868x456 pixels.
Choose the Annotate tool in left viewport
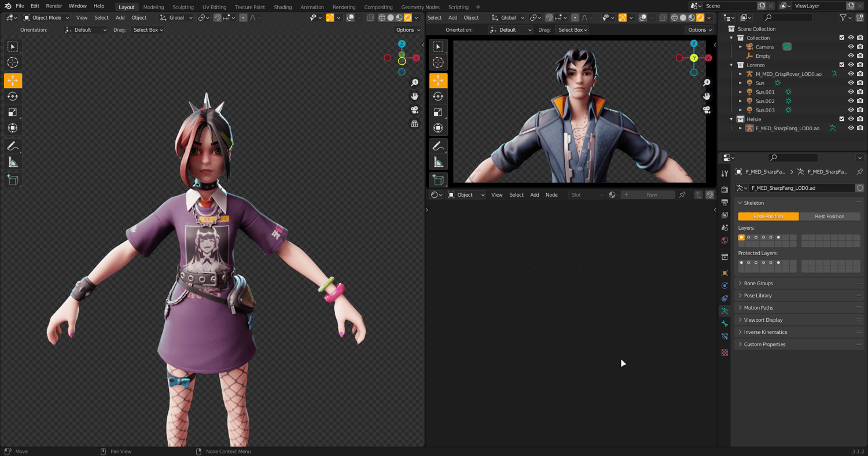(x=13, y=146)
